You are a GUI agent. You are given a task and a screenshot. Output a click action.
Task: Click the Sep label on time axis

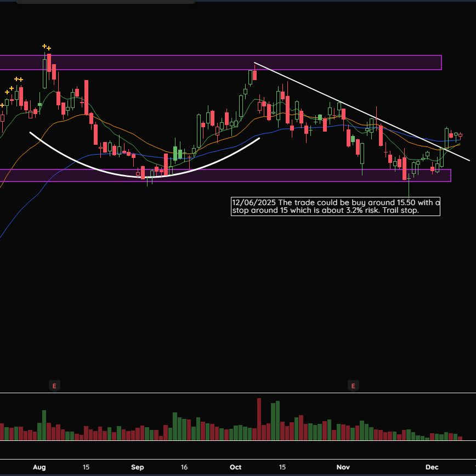pos(137,467)
